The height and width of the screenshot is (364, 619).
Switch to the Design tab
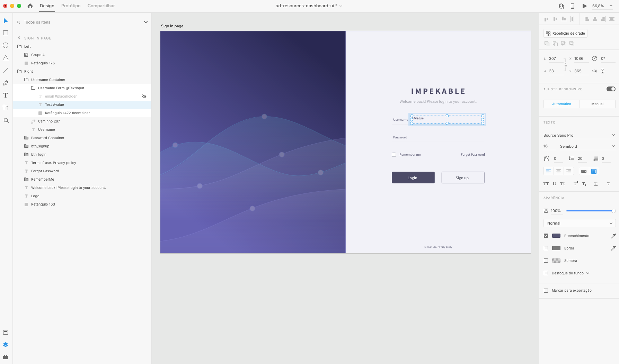click(47, 6)
